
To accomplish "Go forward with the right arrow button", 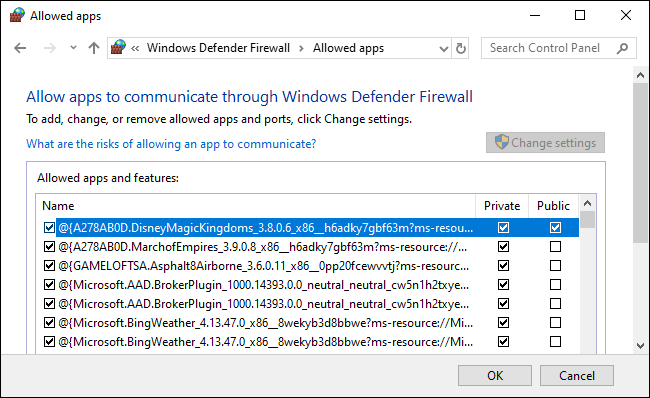I will [49, 48].
